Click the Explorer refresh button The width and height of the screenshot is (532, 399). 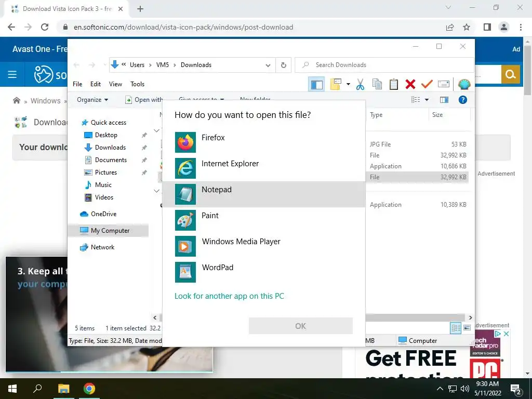(284, 65)
